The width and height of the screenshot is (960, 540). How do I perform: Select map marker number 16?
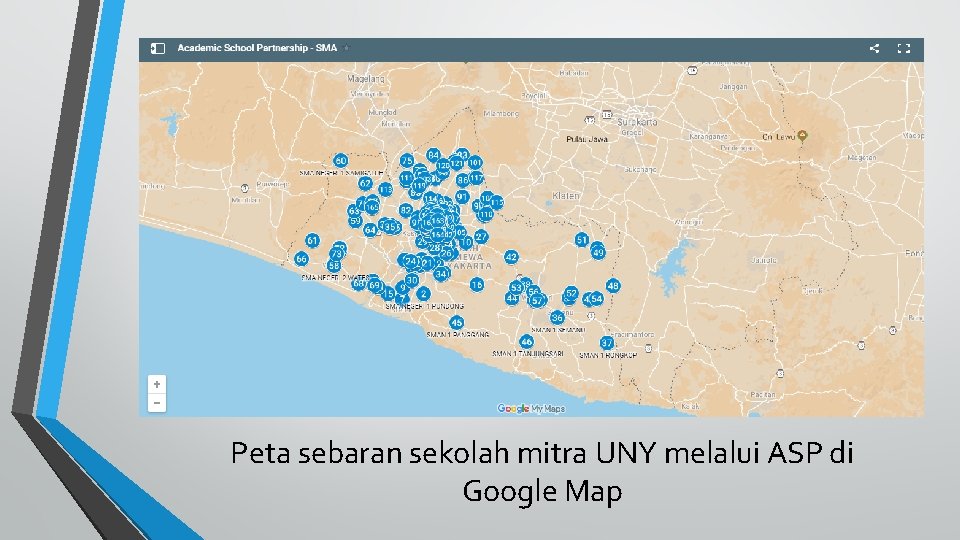click(x=477, y=285)
